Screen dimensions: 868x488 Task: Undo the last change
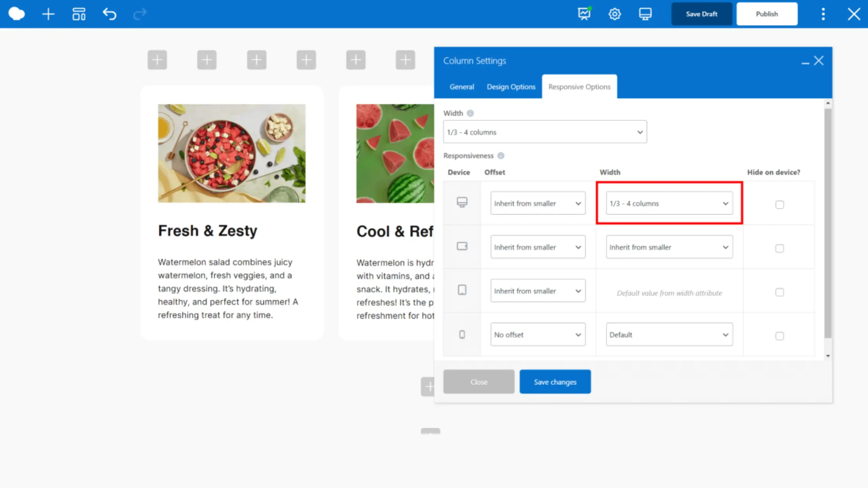click(109, 14)
